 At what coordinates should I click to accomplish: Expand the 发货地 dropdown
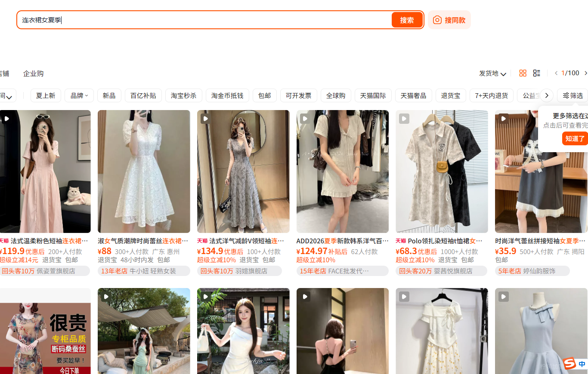click(x=492, y=74)
